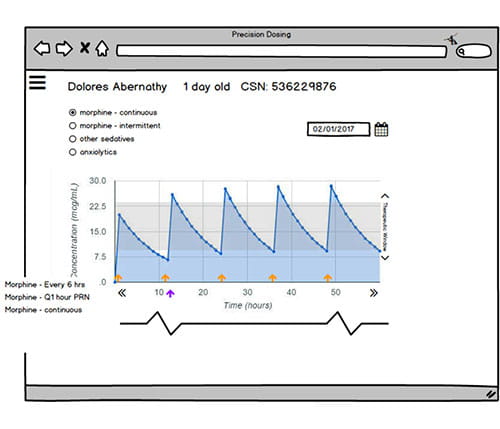This screenshot has height=429, width=500.
Task: Click the orange dose arrow near hour 12
Action: (166, 278)
